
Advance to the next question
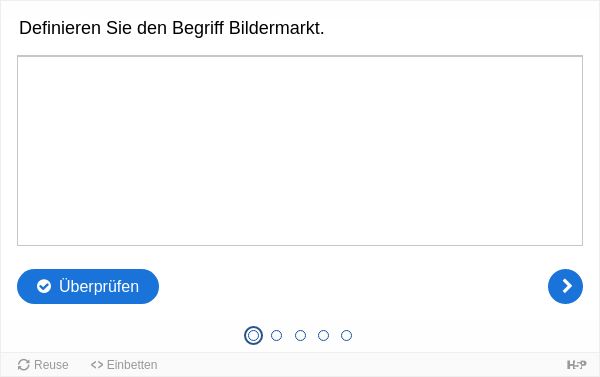pos(565,286)
